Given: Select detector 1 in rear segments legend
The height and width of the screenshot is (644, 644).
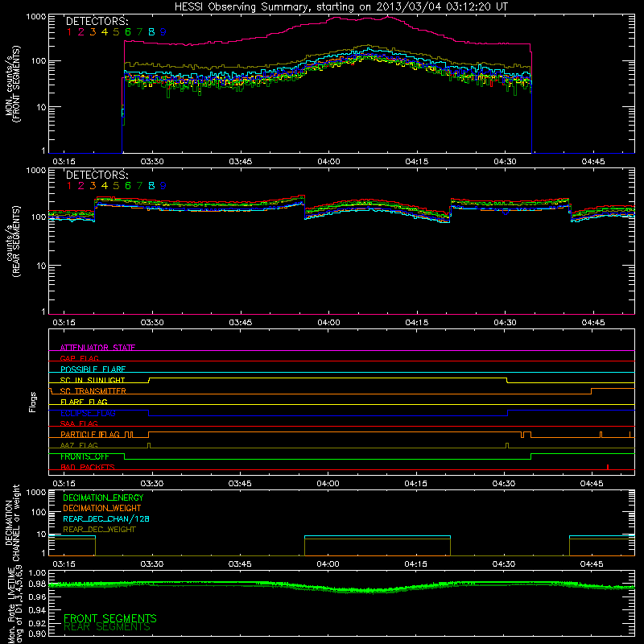Looking at the screenshot, I should pyautogui.click(x=69, y=186).
